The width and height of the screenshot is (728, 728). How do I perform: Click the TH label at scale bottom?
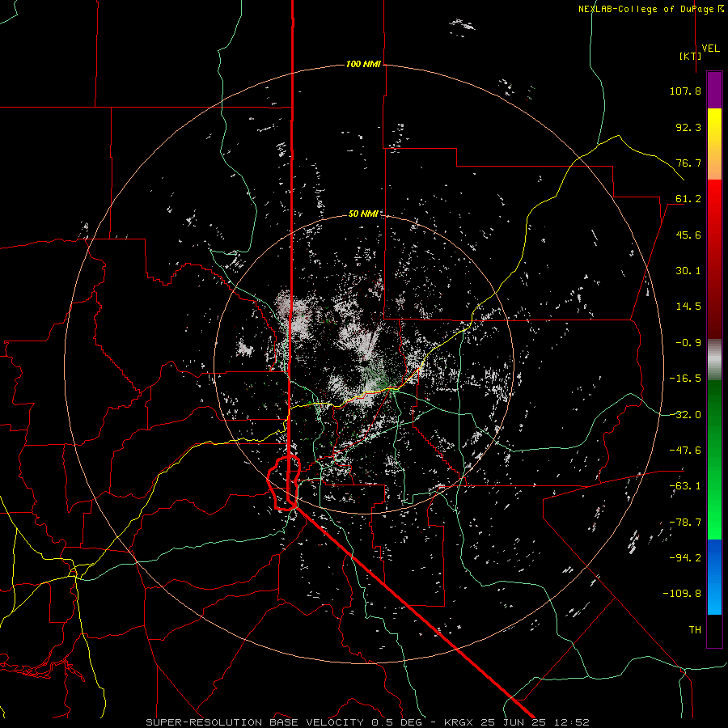click(695, 630)
